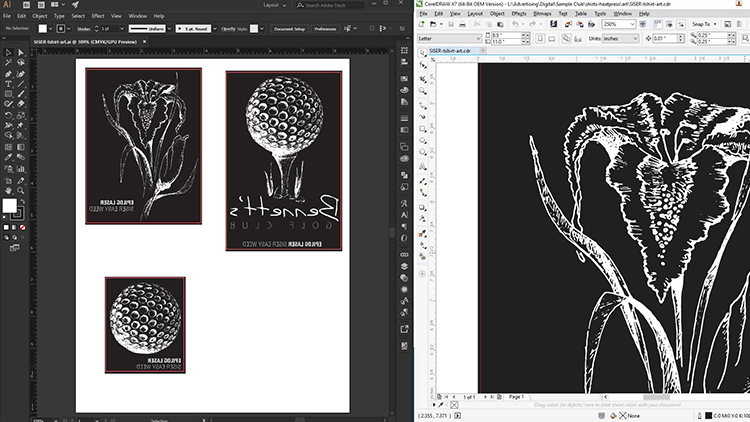Select the Line Segment tool in Illustrator
This screenshot has height=422, width=750.
pos(21,84)
